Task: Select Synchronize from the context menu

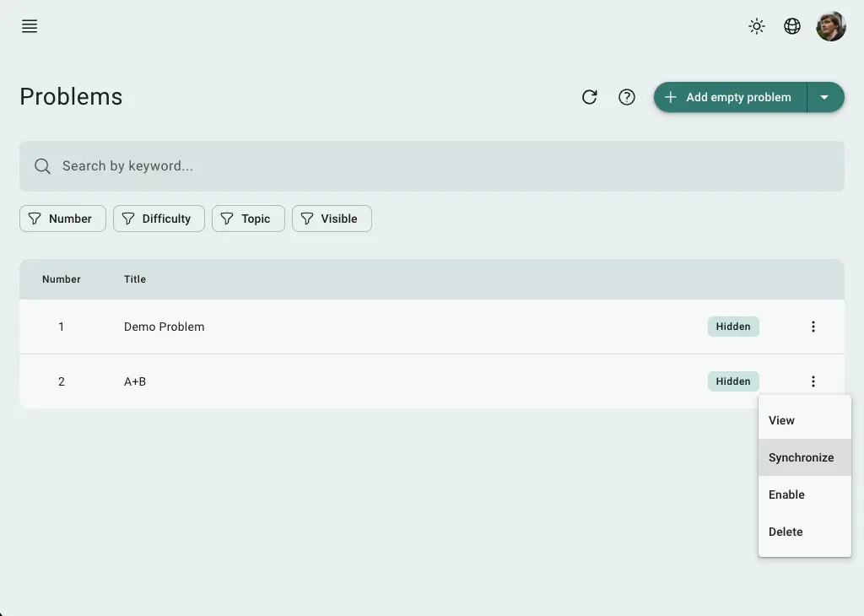Action: coord(802,457)
